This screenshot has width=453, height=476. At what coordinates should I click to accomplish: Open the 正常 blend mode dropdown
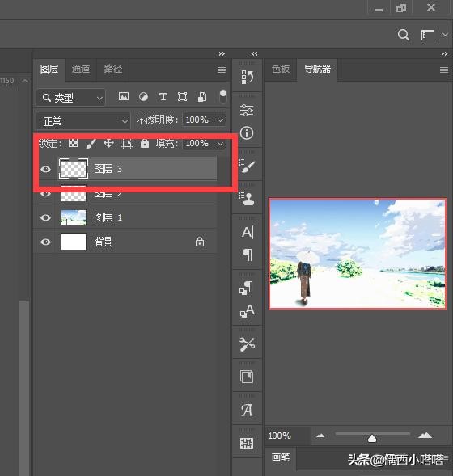pyautogui.click(x=83, y=121)
